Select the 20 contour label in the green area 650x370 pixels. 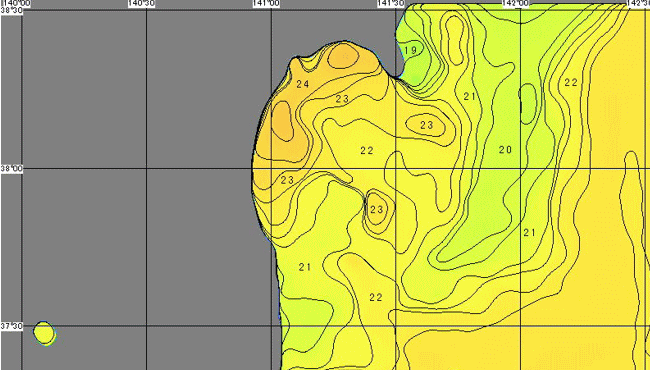click(x=505, y=150)
